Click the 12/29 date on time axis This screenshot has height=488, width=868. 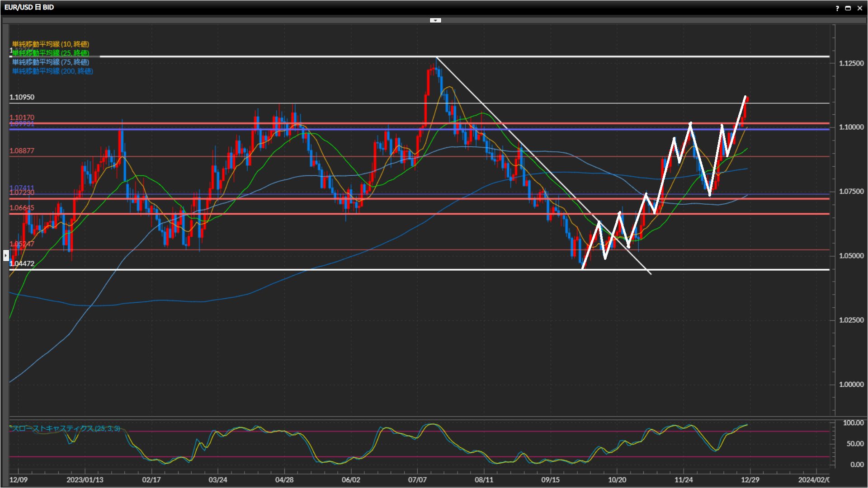coord(750,480)
